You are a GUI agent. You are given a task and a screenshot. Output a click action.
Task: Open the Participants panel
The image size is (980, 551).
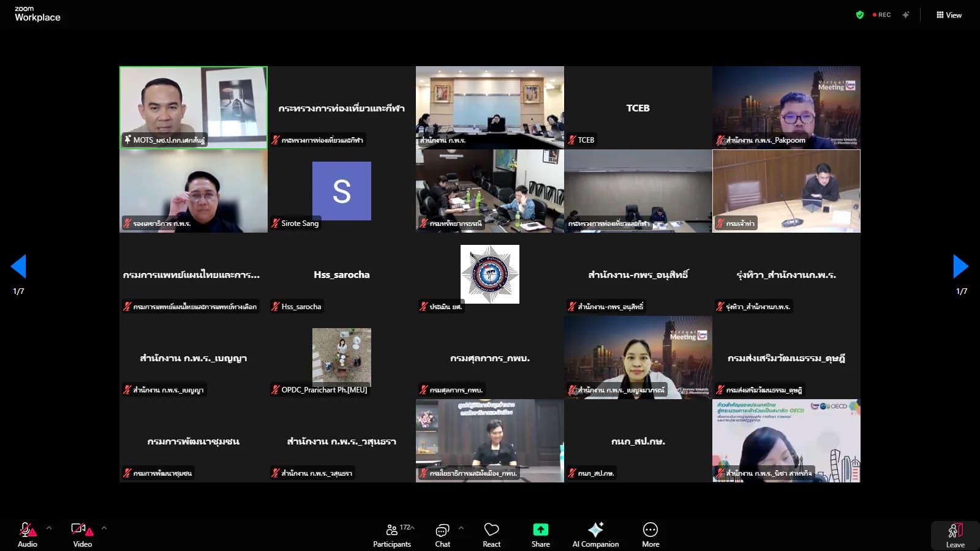(x=392, y=534)
